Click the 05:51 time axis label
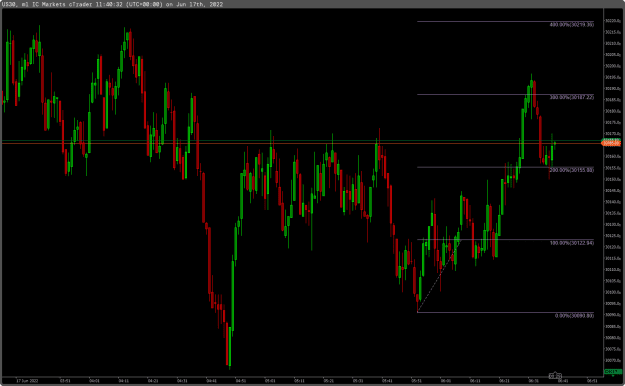 [417, 381]
